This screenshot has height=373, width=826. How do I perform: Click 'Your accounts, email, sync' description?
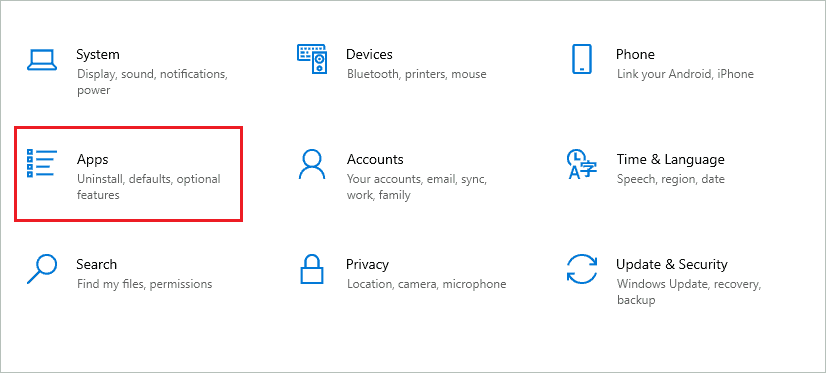(417, 187)
